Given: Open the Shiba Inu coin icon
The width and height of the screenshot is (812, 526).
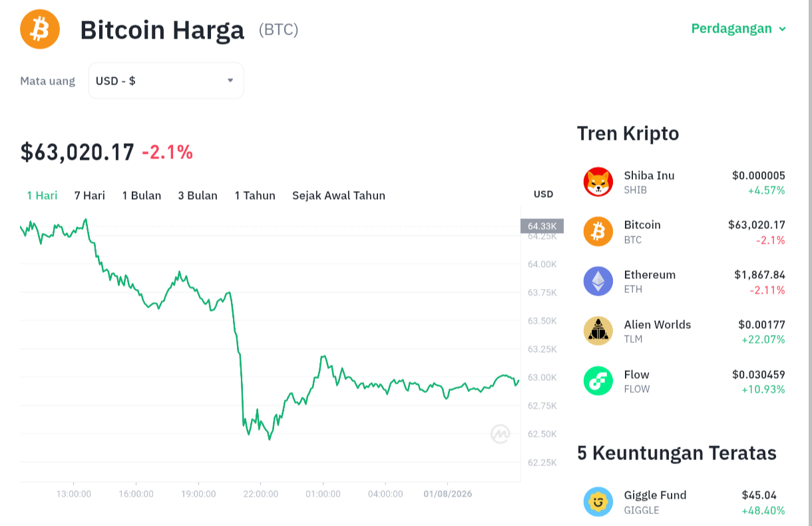Looking at the screenshot, I should (x=598, y=182).
